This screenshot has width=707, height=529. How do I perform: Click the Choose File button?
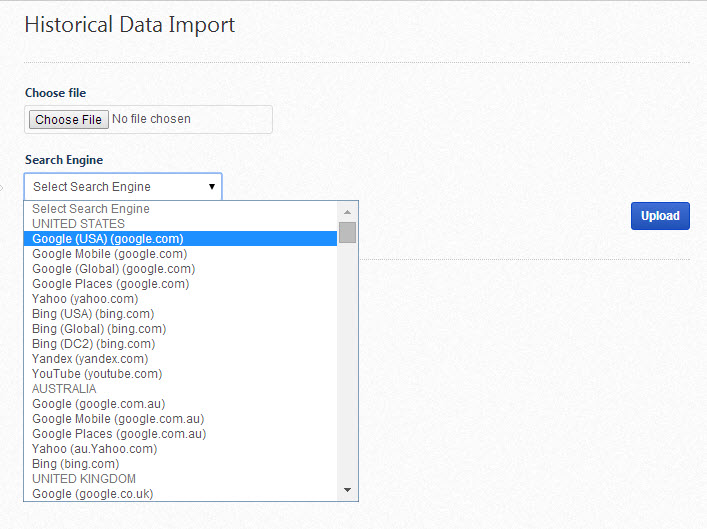pos(68,120)
